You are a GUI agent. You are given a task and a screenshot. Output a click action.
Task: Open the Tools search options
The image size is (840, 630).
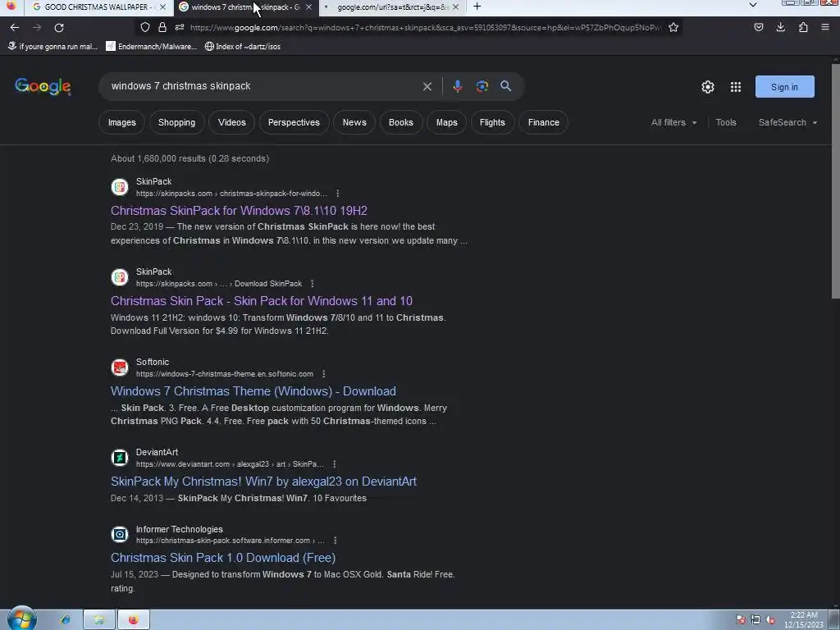coord(726,123)
